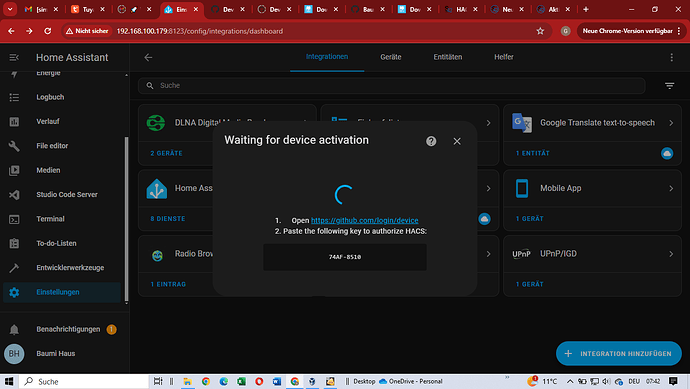Collapse the Home Assistant sidebar menu
The height and width of the screenshot is (389, 690).
[14, 58]
